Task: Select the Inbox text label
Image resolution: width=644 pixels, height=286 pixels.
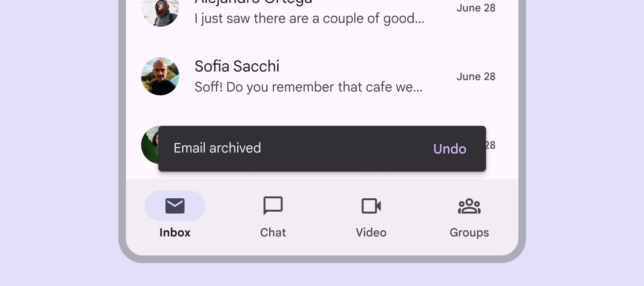Action: click(175, 233)
